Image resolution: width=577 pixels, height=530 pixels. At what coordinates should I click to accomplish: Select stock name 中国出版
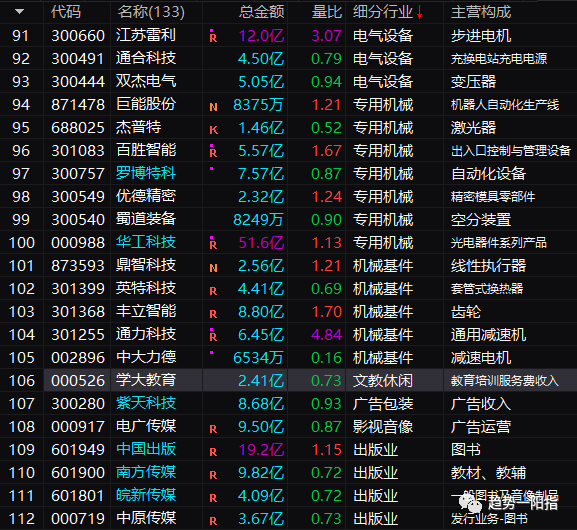tap(146, 449)
